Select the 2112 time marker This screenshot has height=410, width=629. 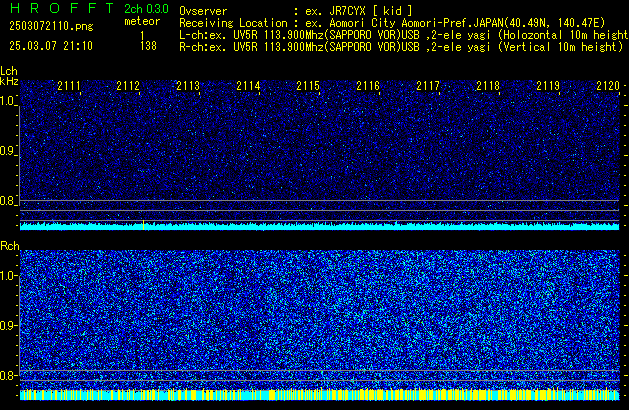pyautogui.click(x=128, y=86)
